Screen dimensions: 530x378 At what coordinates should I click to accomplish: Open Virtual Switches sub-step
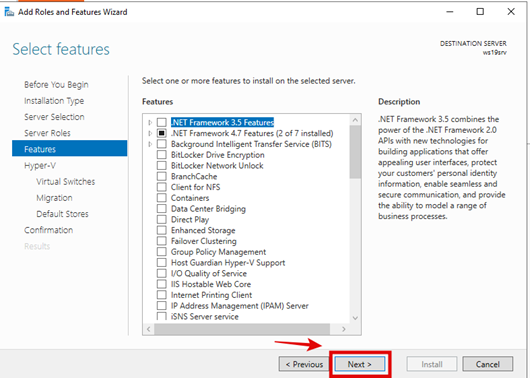66,182
